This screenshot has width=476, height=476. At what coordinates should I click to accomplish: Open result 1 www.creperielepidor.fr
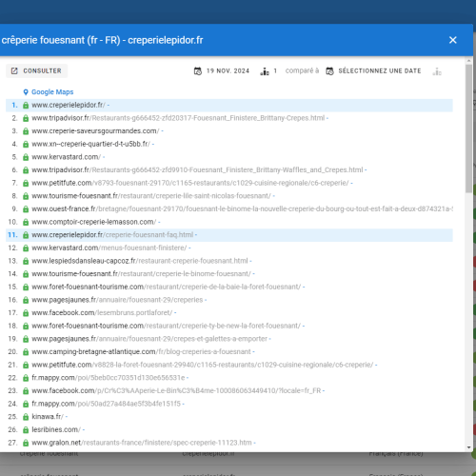click(x=68, y=105)
